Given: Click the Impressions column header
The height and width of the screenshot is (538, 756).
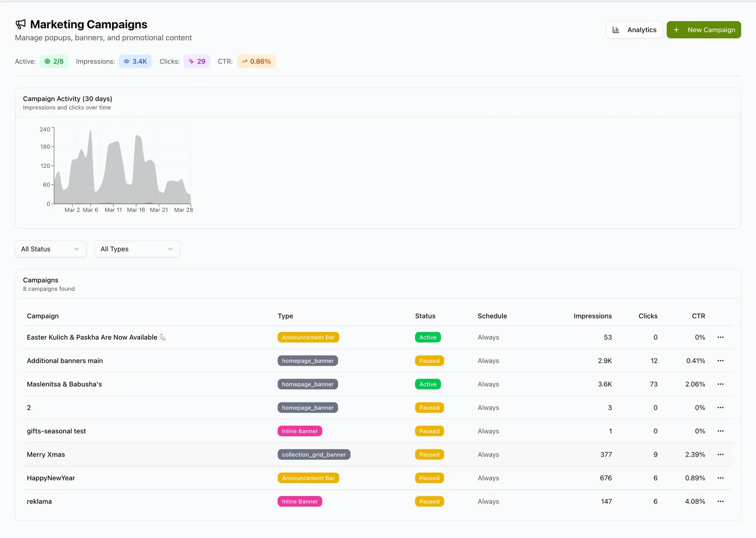Looking at the screenshot, I should [x=593, y=316].
